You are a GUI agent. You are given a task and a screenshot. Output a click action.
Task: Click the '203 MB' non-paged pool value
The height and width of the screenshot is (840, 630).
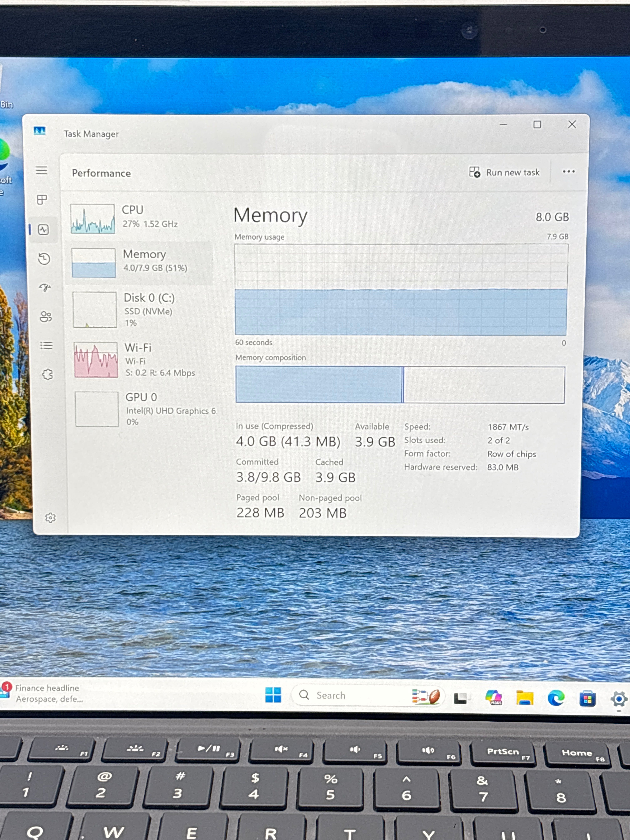click(x=322, y=513)
